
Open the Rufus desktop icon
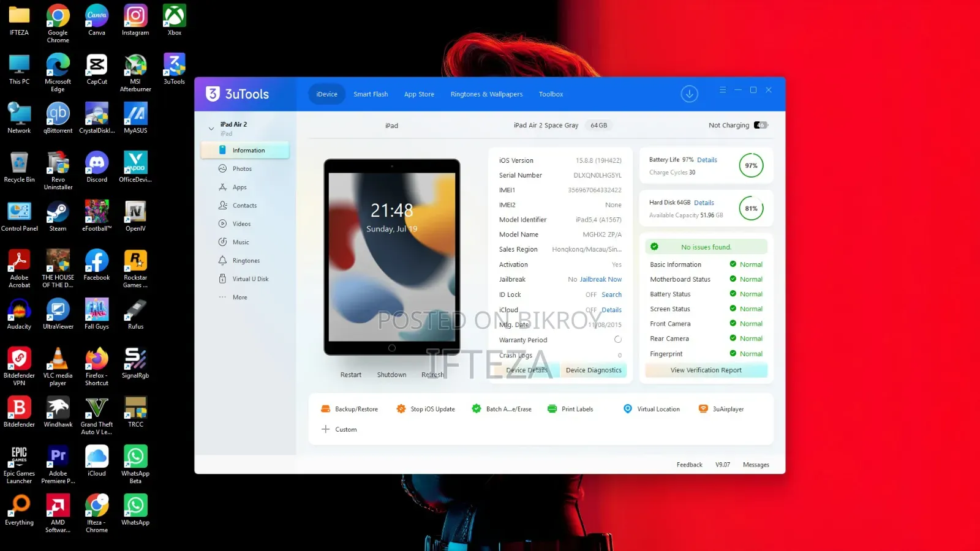(x=135, y=314)
